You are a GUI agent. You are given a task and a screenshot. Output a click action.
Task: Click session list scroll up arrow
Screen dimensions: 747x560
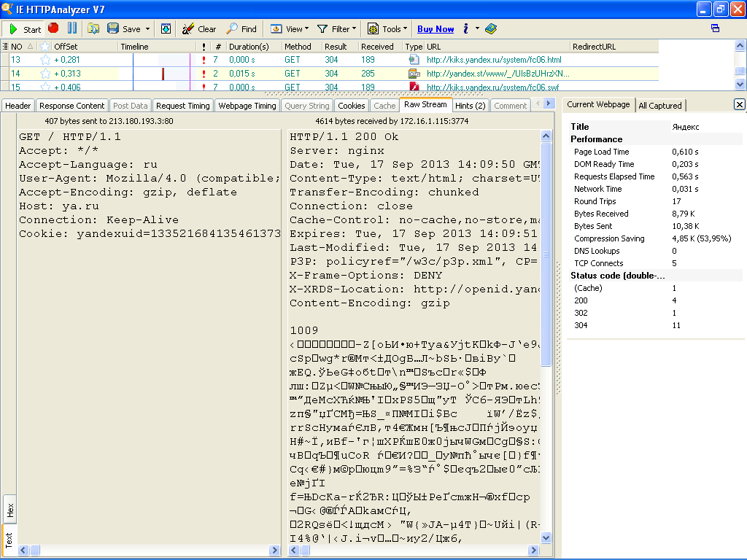pos(740,46)
